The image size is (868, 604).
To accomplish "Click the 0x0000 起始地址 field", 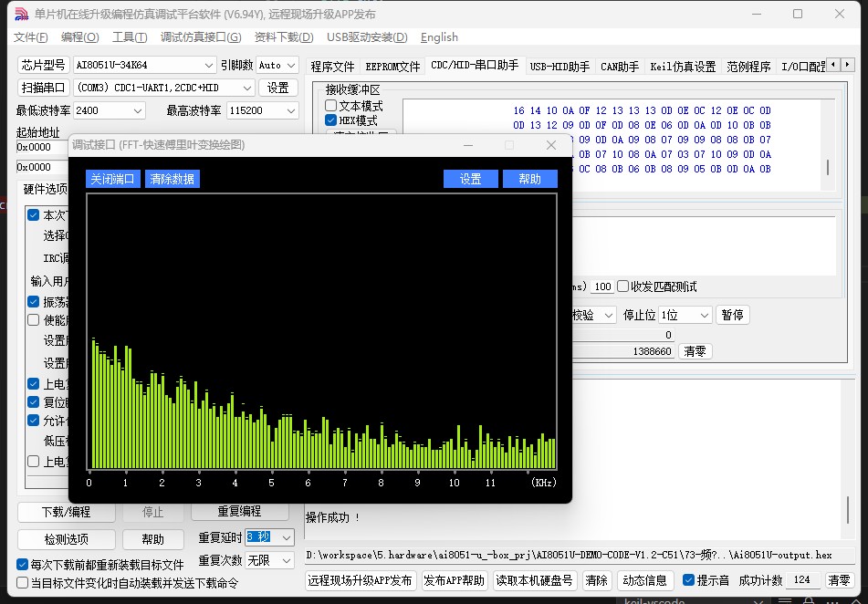I will pos(42,147).
